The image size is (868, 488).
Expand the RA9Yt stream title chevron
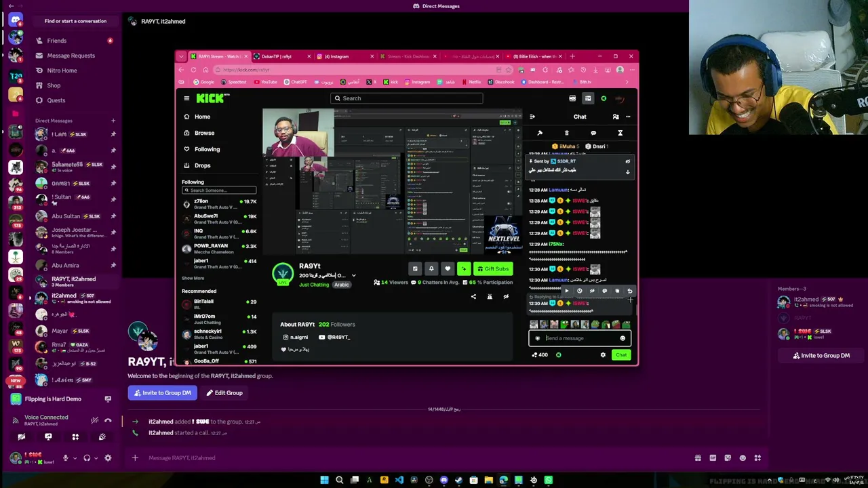click(x=353, y=276)
